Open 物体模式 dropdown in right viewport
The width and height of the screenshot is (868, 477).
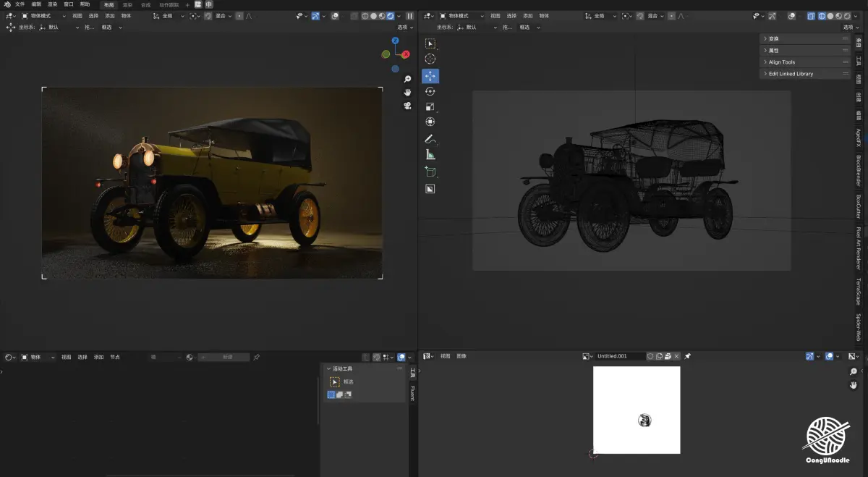click(x=461, y=15)
